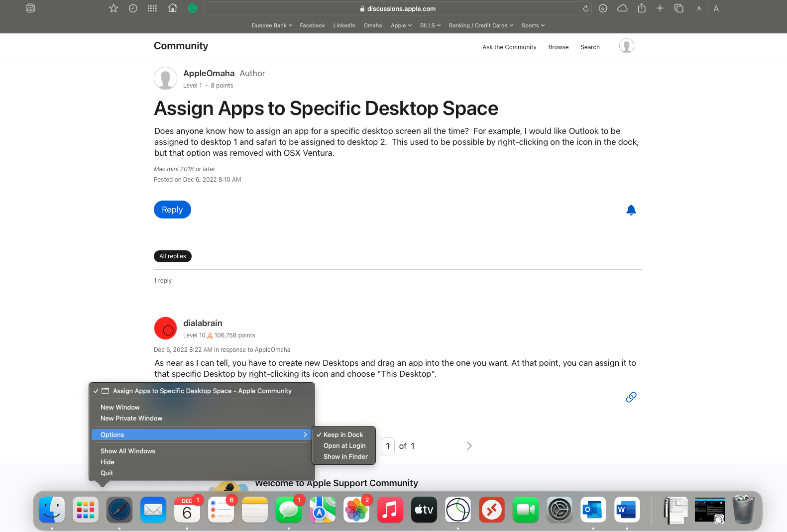The height and width of the screenshot is (532, 787).
Task: Open Microsoft Remote Desktop in the Dock
Action: 492,510
